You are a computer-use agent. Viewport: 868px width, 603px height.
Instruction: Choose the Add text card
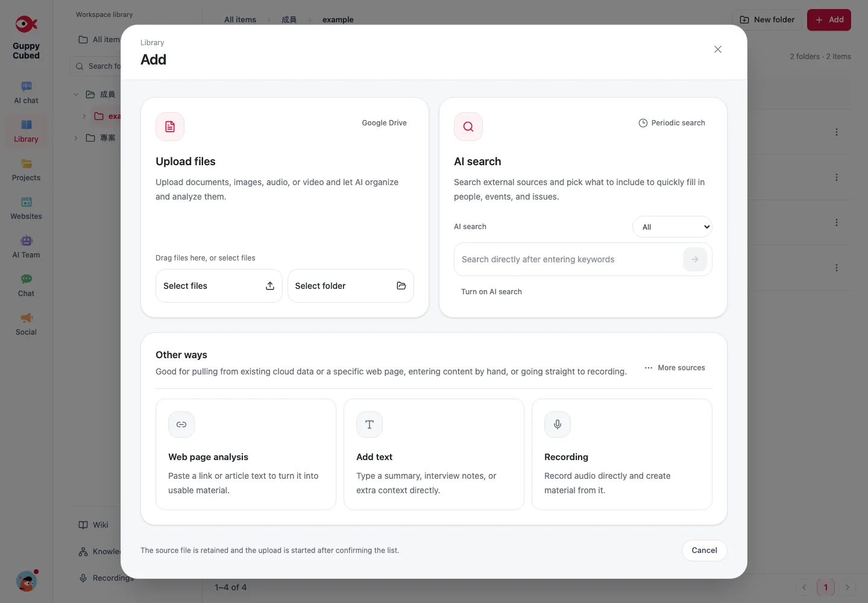pos(434,454)
